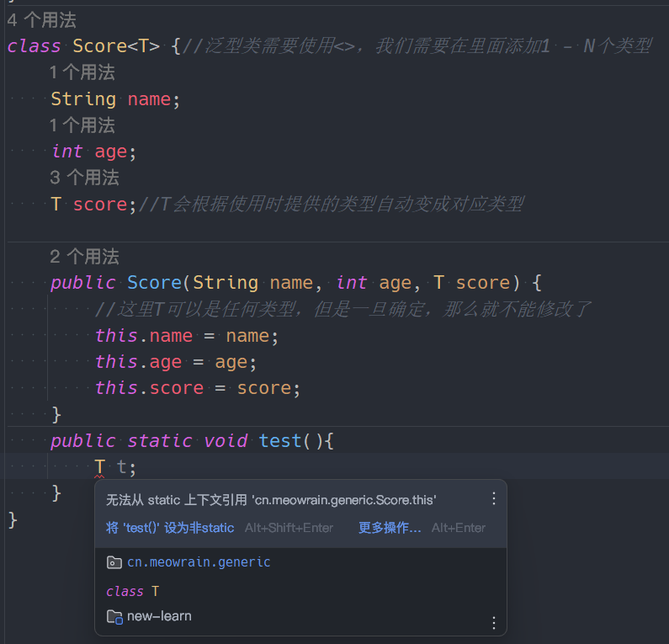Screen dimensions: 669x644
Task: Show the "4 个用法" usages above class Score
Action: (x=41, y=20)
